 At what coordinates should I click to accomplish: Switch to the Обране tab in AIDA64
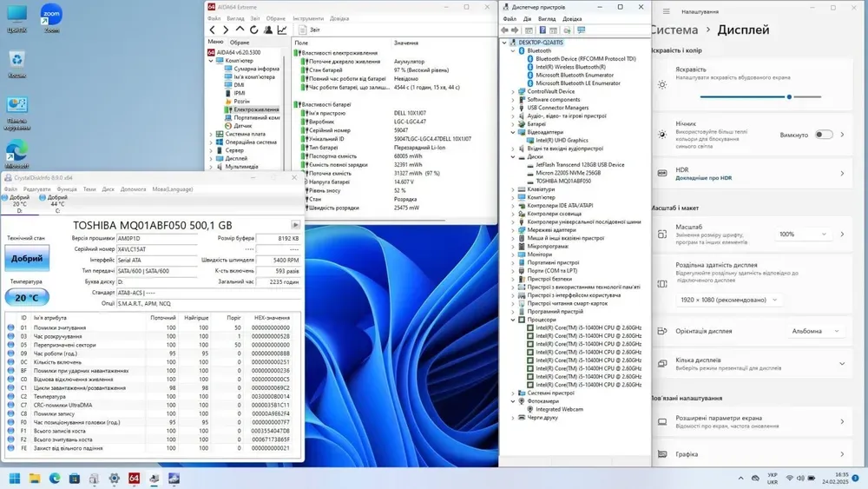240,42
